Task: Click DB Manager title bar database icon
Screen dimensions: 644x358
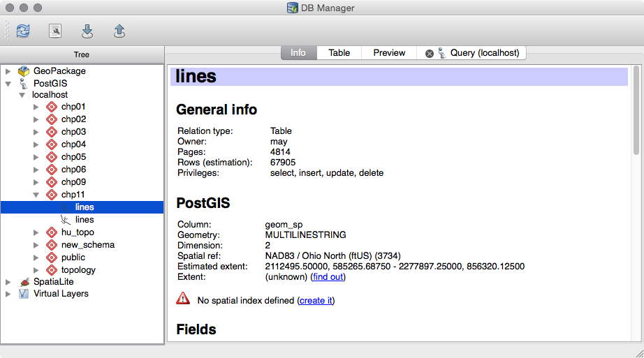Action: point(293,8)
